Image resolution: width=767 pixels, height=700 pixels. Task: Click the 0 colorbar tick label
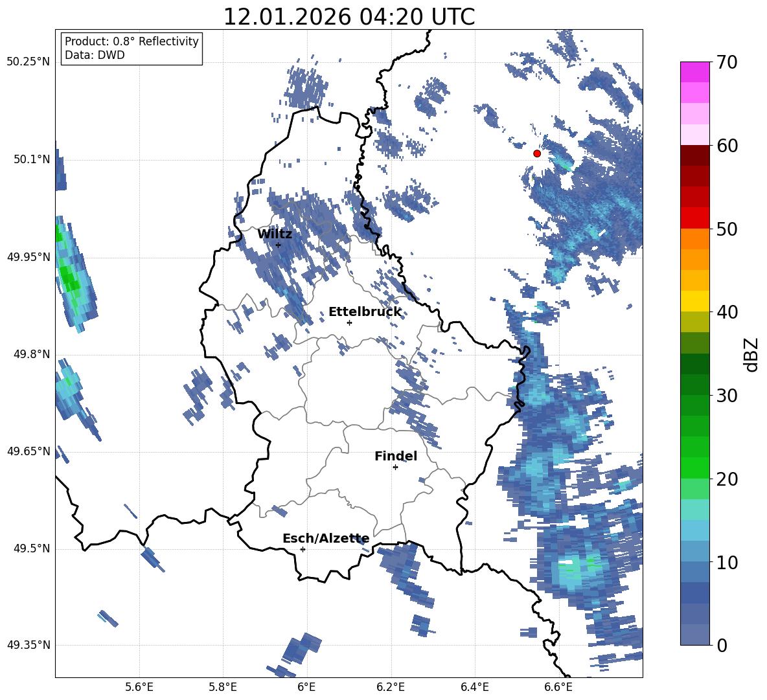click(721, 645)
